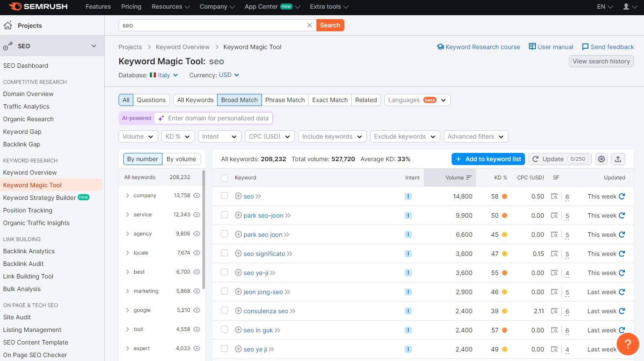Add 'jeon jong-seo' via plus icon
This screenshot has width=644, height=361.
pos(238,292)
